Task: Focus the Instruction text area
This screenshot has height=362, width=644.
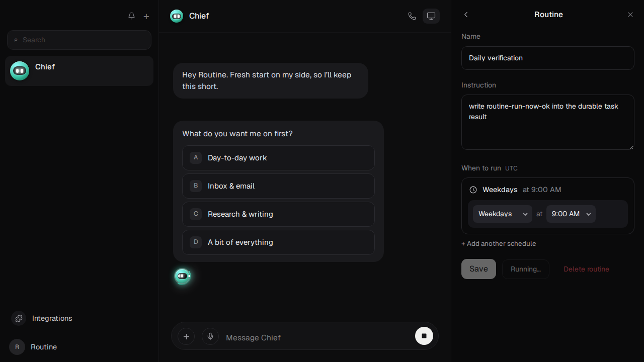Action: 548,122
